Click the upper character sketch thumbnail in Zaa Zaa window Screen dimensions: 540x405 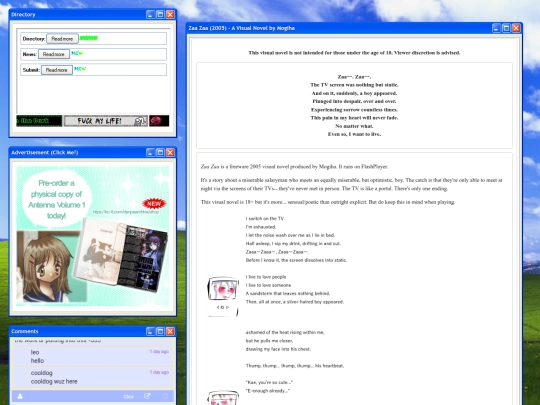[x=223, y=296]
